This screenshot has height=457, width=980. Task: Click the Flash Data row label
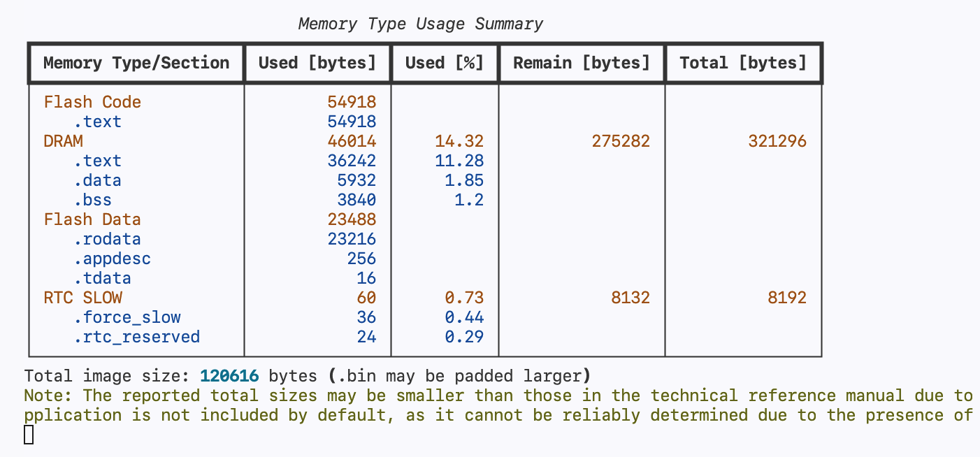92,219
